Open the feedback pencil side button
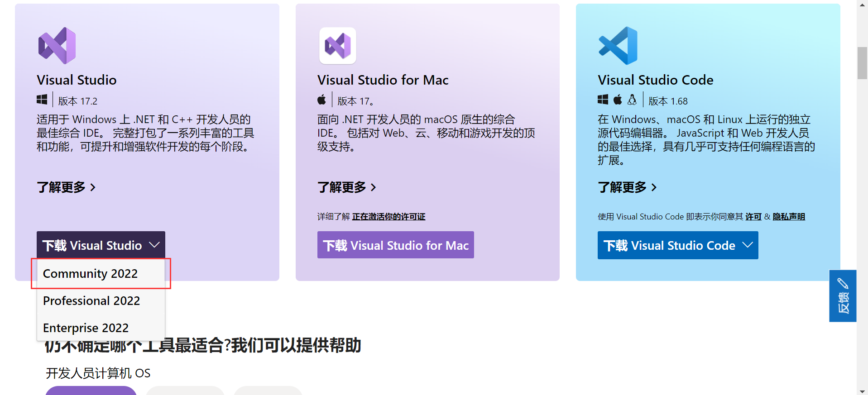The image size is (868, 395). [x=842, y=296]
